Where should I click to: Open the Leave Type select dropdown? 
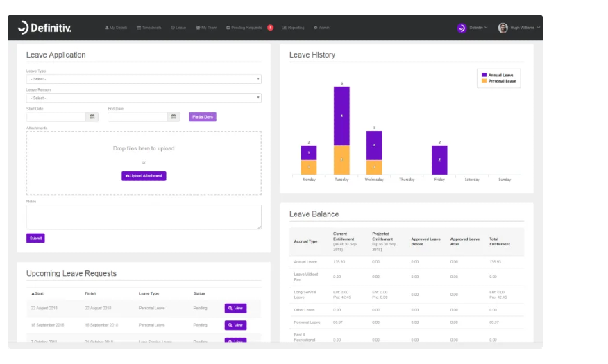point(144,79)
